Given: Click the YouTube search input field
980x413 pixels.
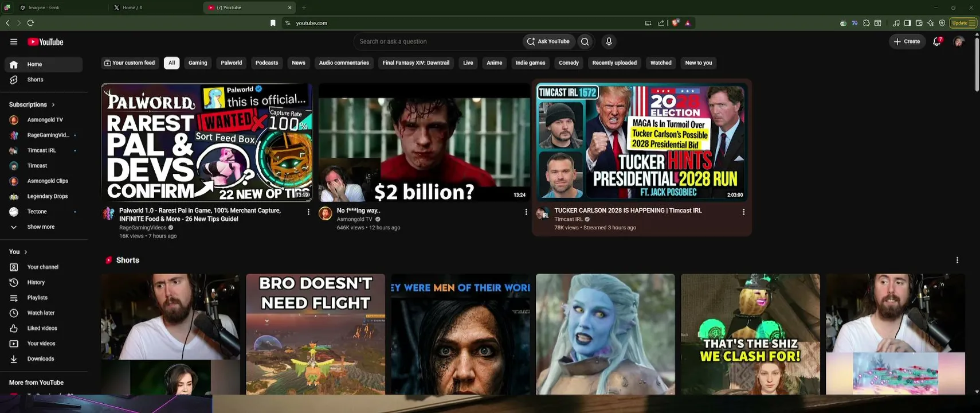Looking at the screenshot, I should coord(438,41).
